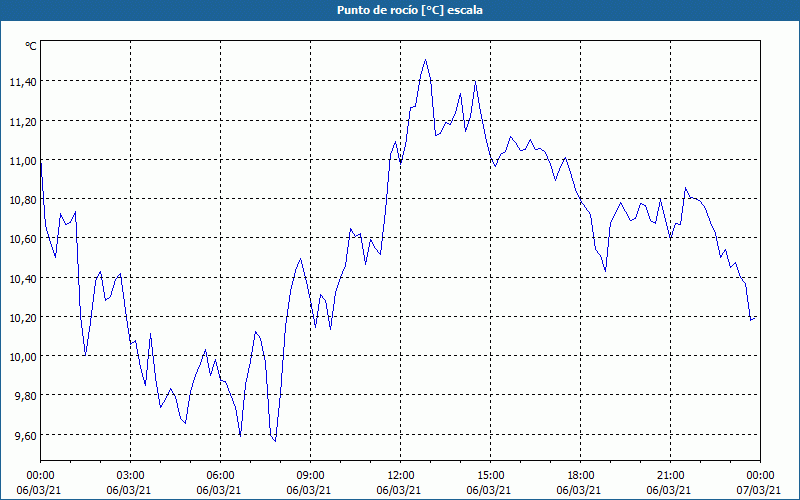Select the 10,40 y-axis value

coord(23,278)
